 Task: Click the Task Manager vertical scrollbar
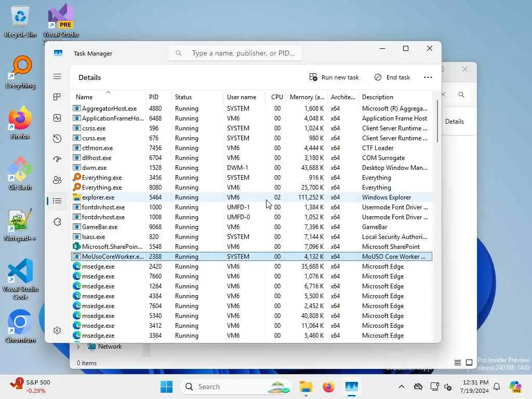click(437, 121)
